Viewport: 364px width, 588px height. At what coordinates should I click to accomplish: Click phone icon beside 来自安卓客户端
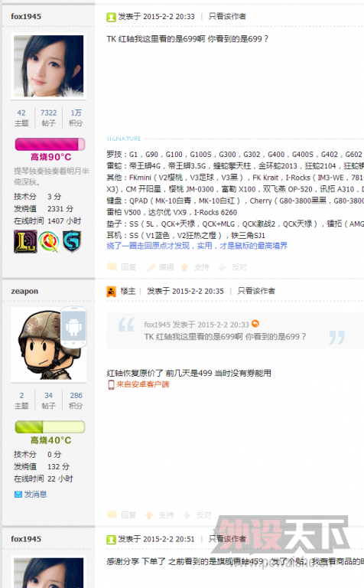pos(111,385)
